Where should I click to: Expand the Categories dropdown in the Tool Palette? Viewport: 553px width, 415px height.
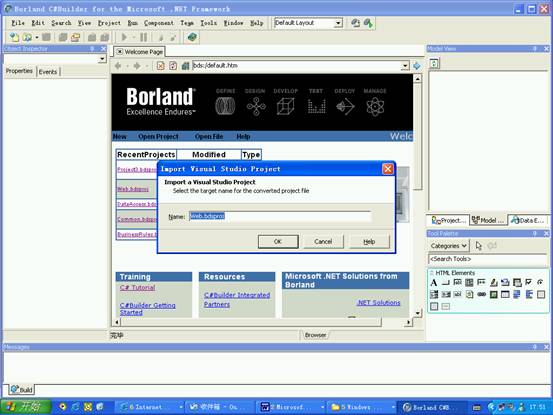[449, 246]
